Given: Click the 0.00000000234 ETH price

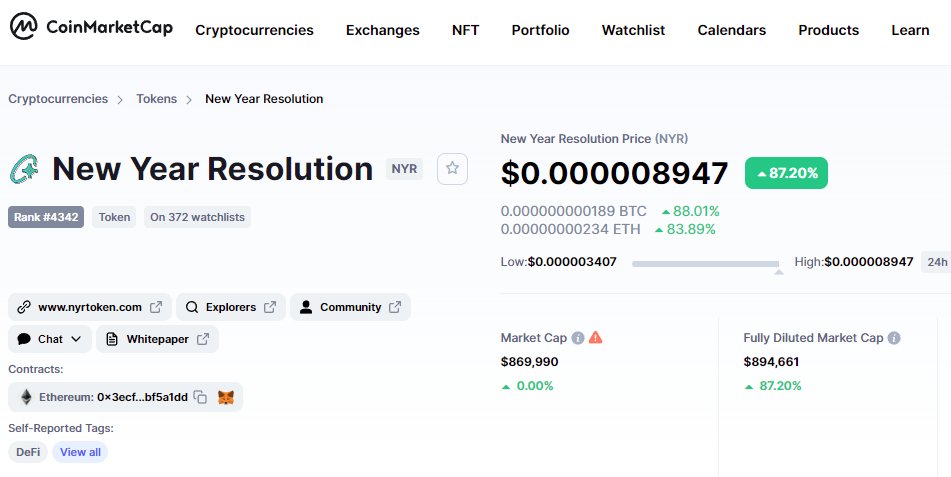Looking at the screenshot, I should click(x=571, y=229).
